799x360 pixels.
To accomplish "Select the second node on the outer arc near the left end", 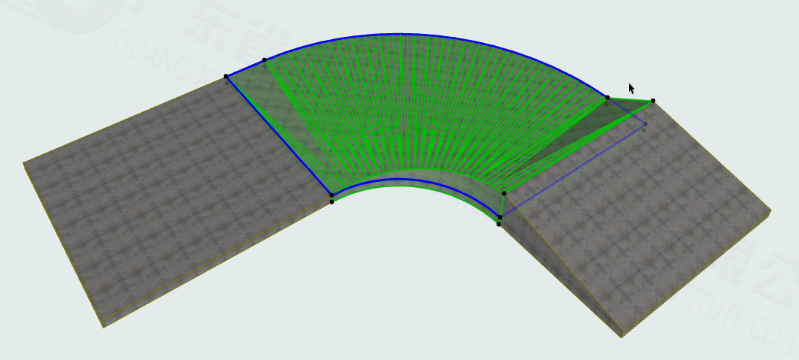I will (x=264, y=60).
